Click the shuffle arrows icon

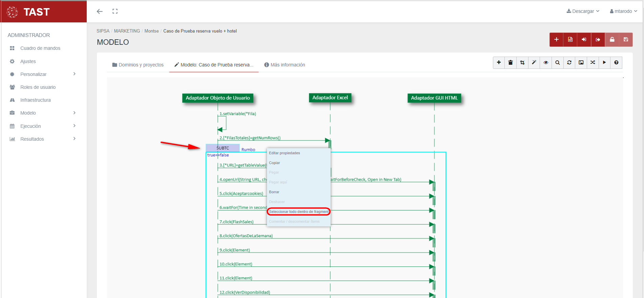[593, 62]
